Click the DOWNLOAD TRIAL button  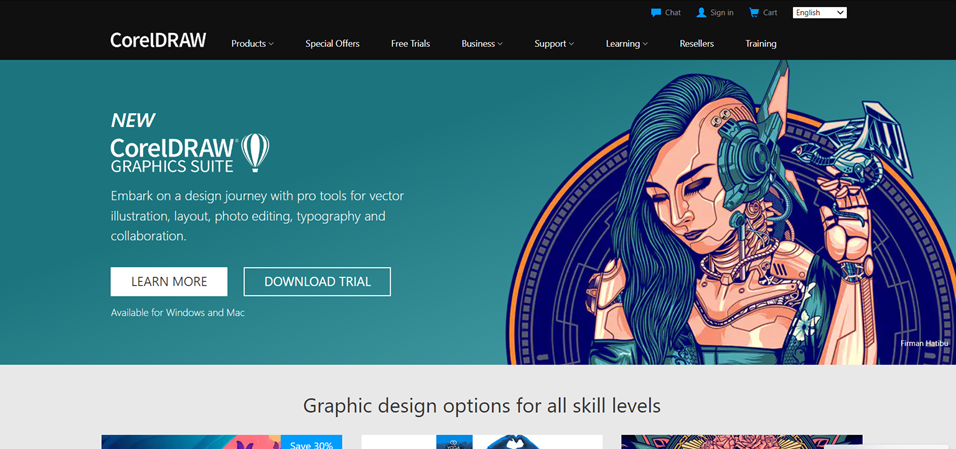pos(317,281)
